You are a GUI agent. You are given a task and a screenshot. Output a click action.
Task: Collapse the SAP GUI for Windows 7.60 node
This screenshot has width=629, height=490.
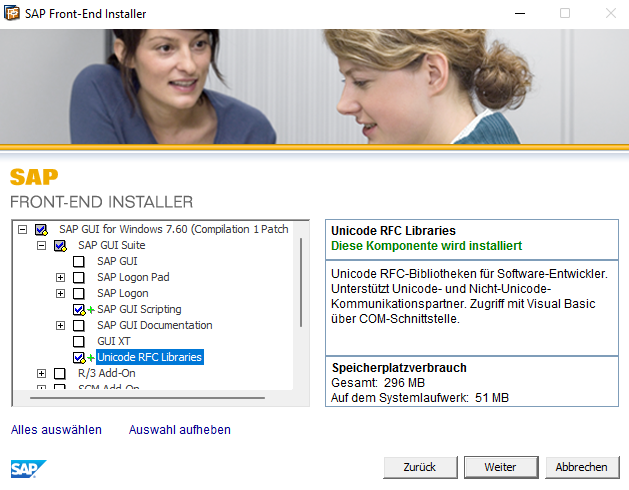[x=22, y=230]
